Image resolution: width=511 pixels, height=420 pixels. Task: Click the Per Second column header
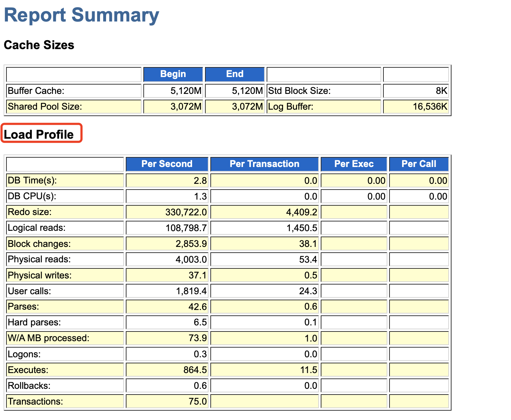[x=167, y=164]
